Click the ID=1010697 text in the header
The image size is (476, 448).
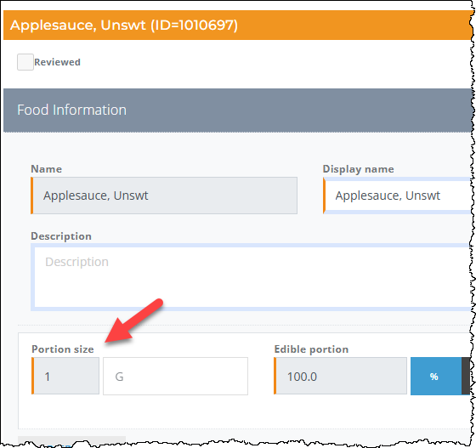tap(195, 26)
